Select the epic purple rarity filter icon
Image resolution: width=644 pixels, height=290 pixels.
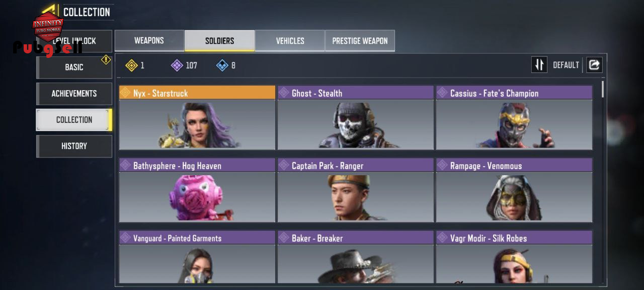click(177, 65)
